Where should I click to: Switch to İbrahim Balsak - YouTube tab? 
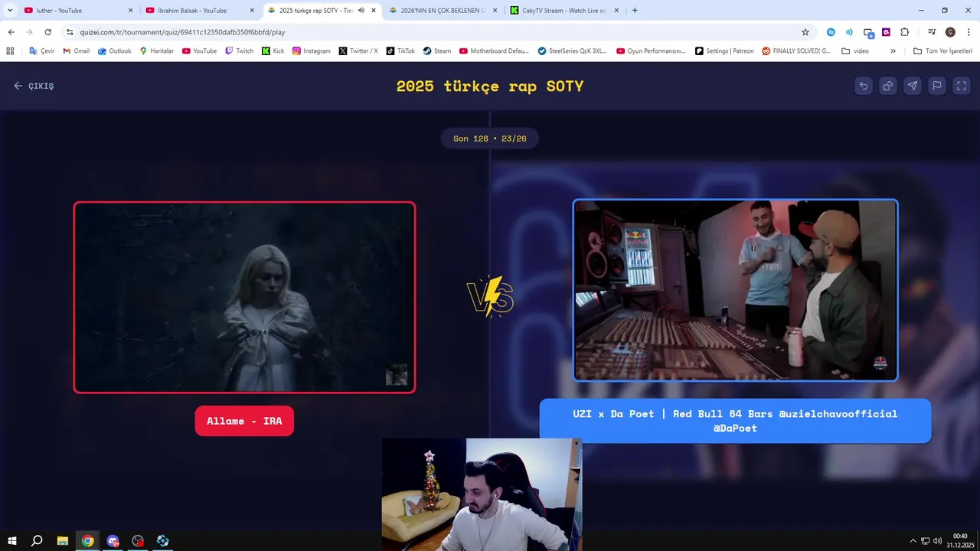[x=200, y=11]
